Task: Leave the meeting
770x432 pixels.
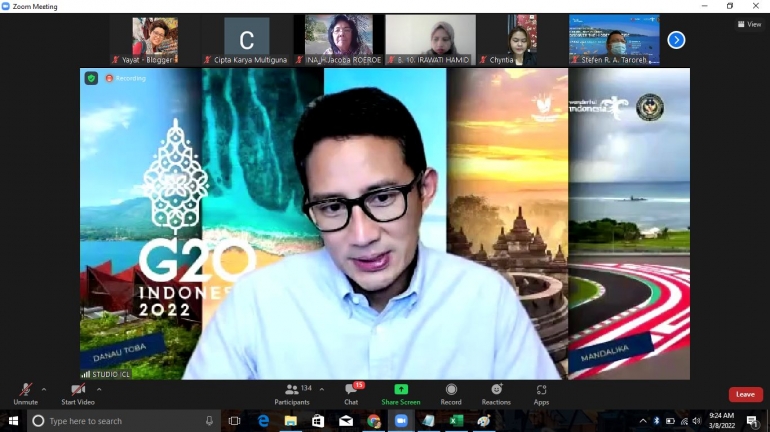Action: click(x=745, y=394)
